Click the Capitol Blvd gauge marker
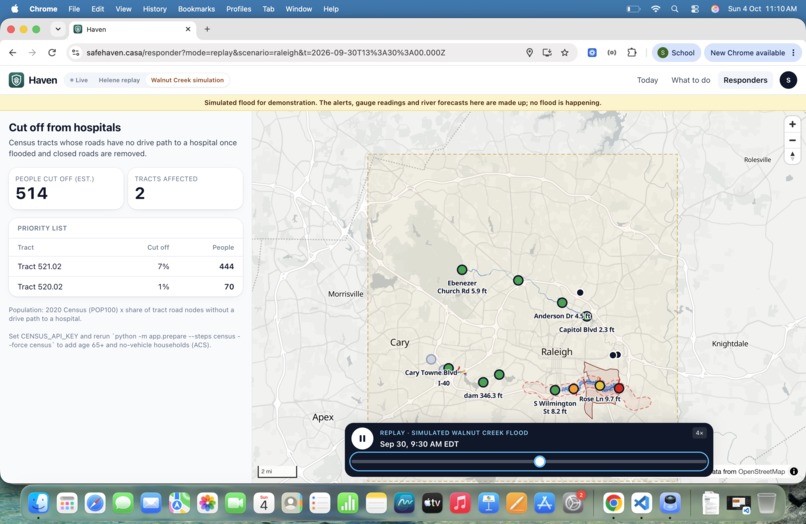 tap(587, 316)
